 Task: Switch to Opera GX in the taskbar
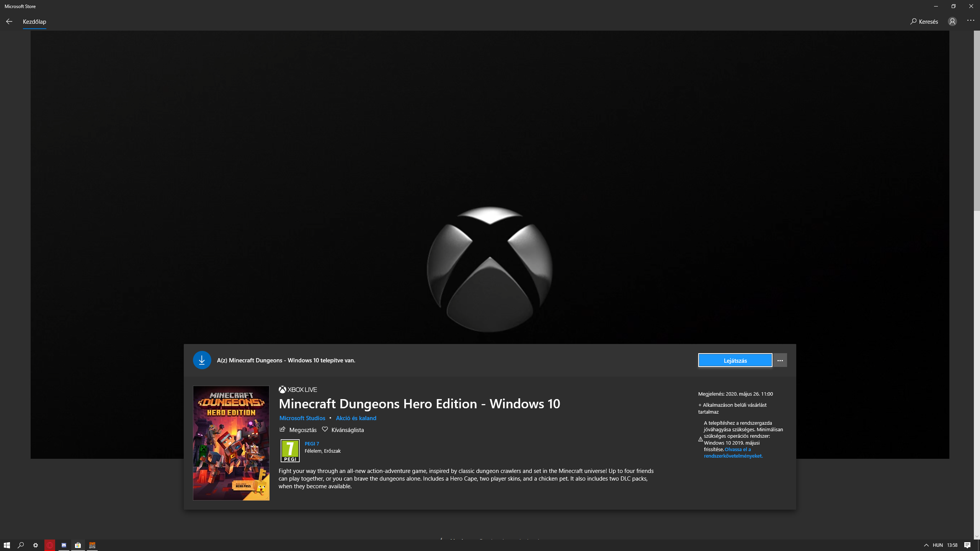point(50,545)
